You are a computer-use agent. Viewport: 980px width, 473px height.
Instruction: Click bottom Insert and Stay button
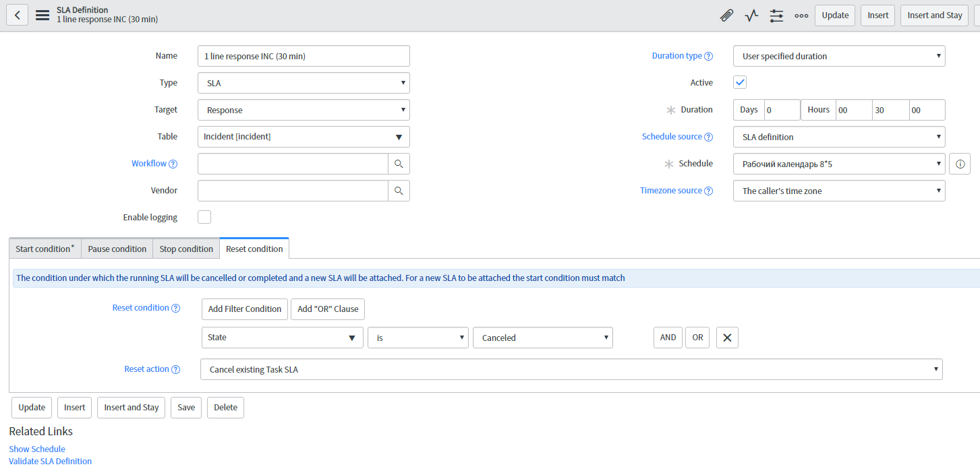132,408
